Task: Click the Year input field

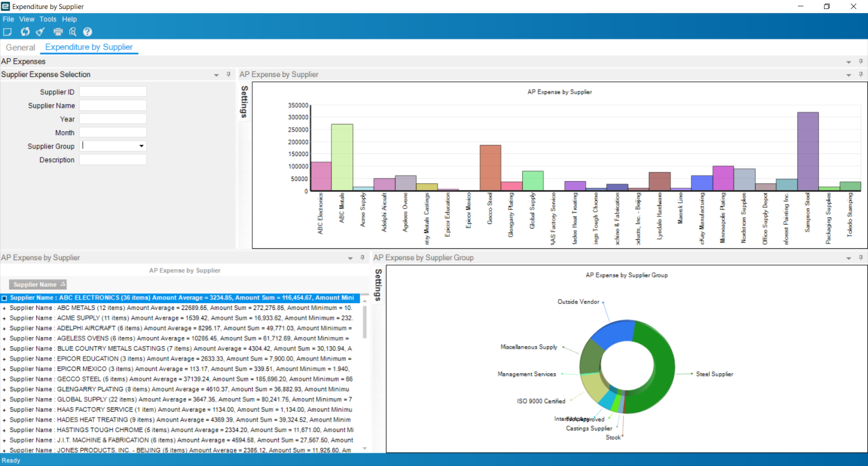Action: (x=112, y=119)
